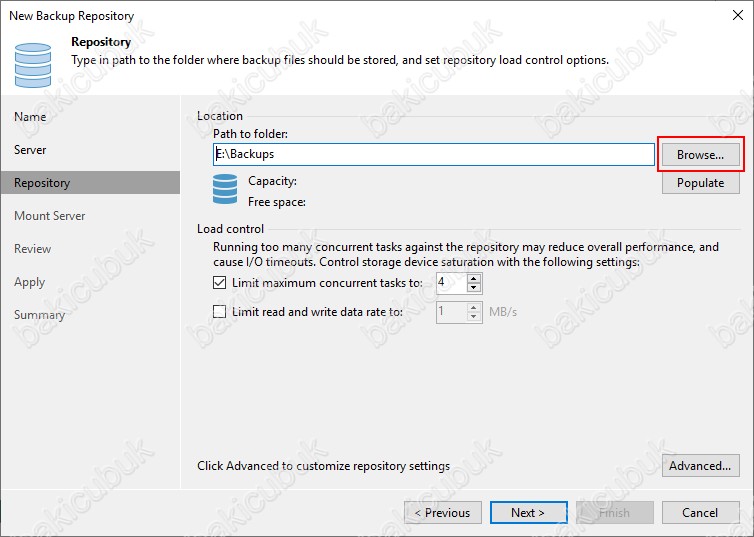The width and height of the screenshot is (754, 537).
Task: Go to Next > step
Action: pyautogui.click(x=528, y=512)
